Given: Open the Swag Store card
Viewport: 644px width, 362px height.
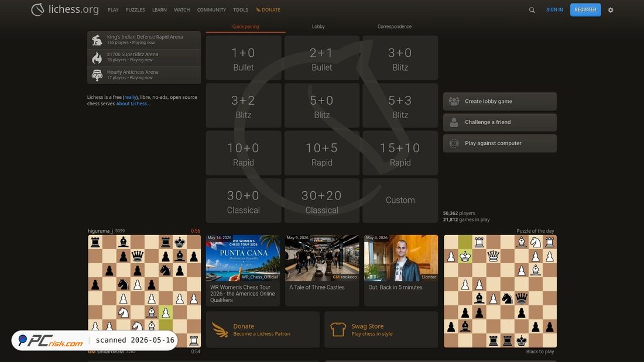Looking at the screenshot, I should (x=381, y=330).
